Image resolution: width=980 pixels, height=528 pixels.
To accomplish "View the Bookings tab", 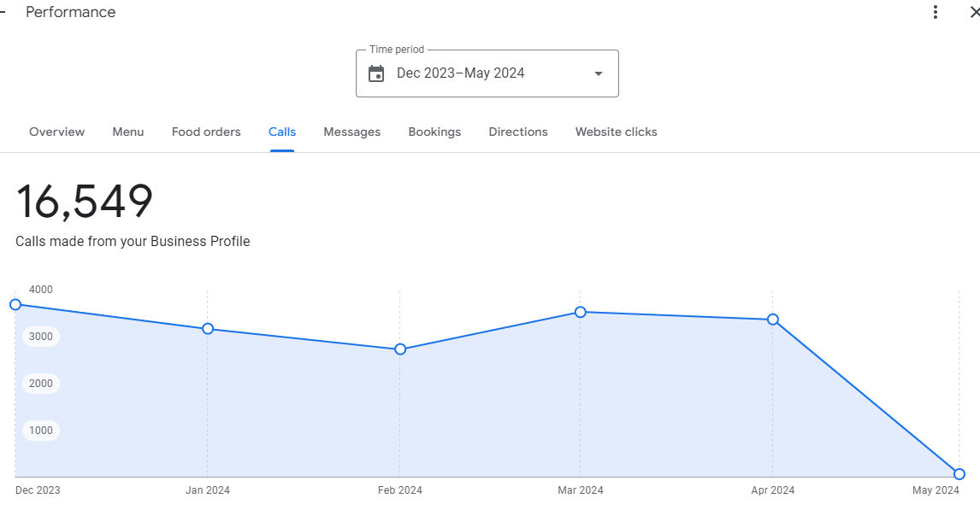I will tap(434, 132).
